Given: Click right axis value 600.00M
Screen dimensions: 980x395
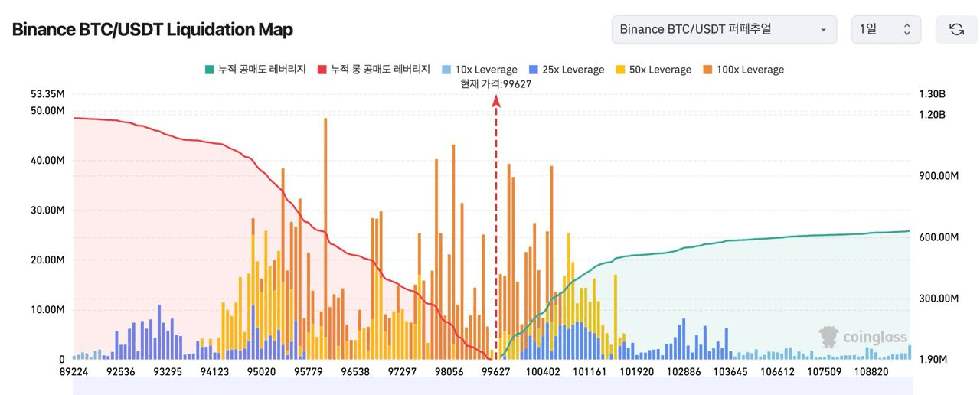Looking at the screenshot, I should pos(939,237).
